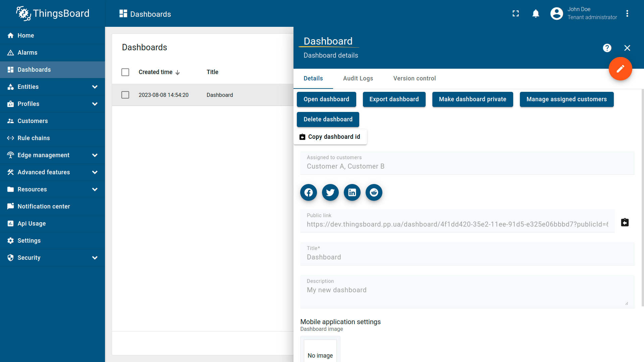The width and height of the screenshot is (644, 362).
Task: Open help for dashboard details
Action: (607, 48)
